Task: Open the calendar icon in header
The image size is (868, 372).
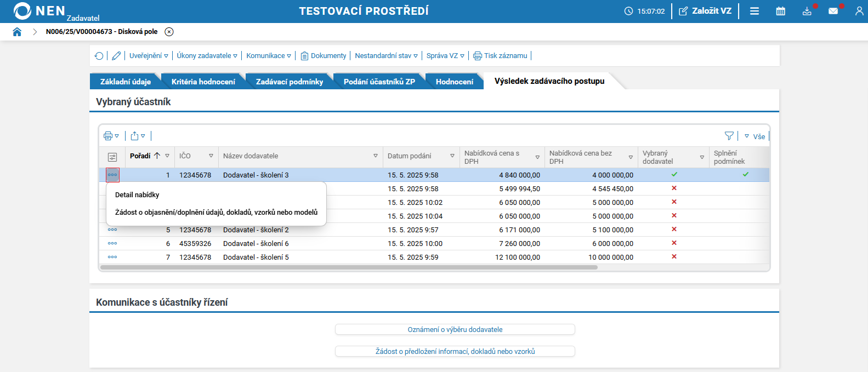Action: (x=781, y=11)
